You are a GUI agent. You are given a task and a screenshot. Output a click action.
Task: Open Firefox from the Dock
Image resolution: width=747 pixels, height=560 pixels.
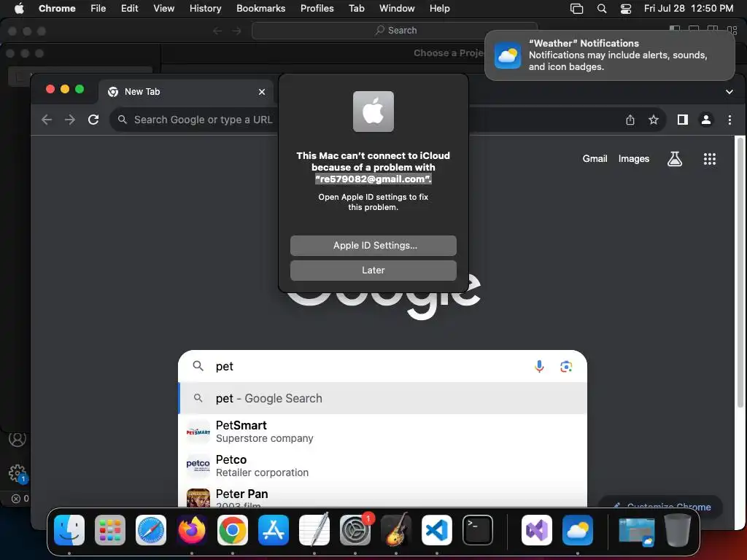tap(192, 530)
